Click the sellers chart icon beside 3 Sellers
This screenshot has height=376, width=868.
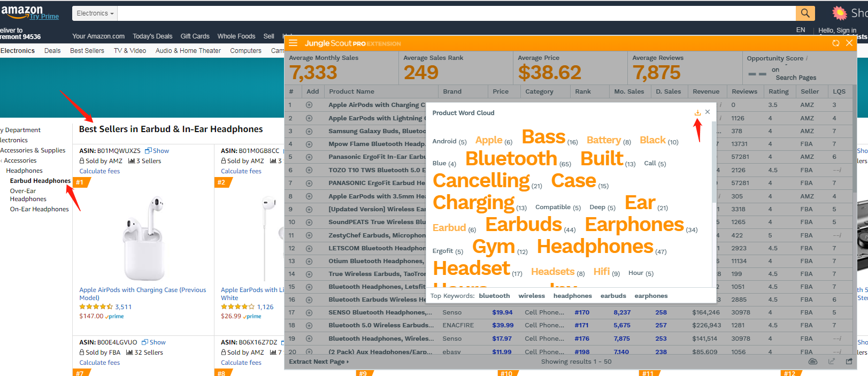point(132,160)
